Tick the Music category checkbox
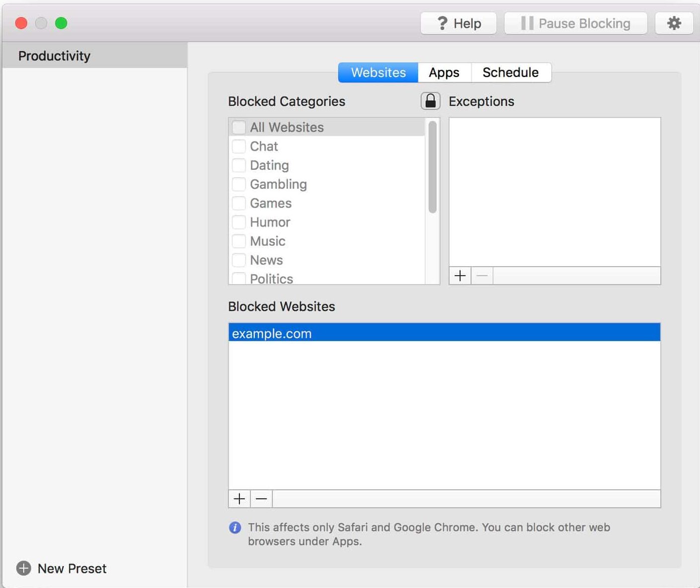Image resolution: width=700 pixels, height=588 pixels. 239,241
